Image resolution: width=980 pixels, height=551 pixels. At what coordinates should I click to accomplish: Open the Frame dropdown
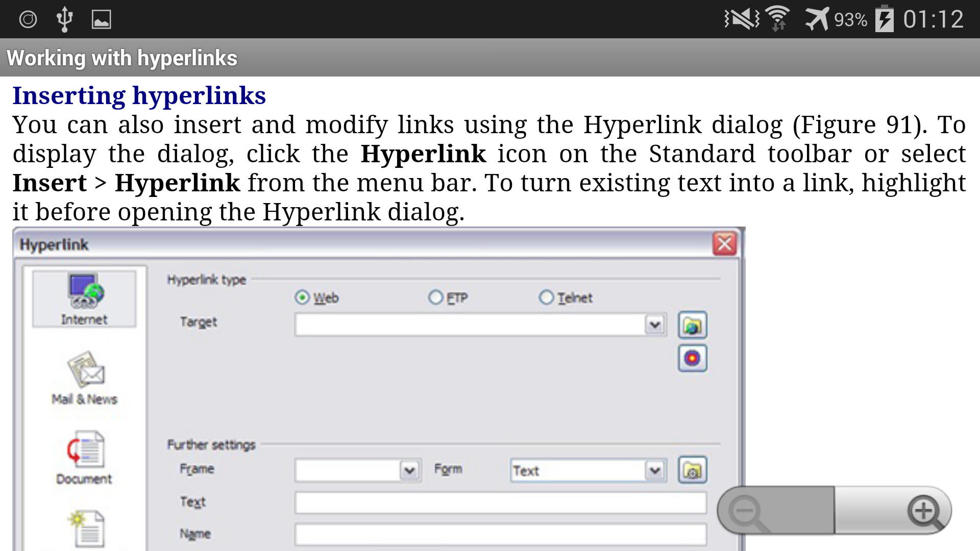409,470
